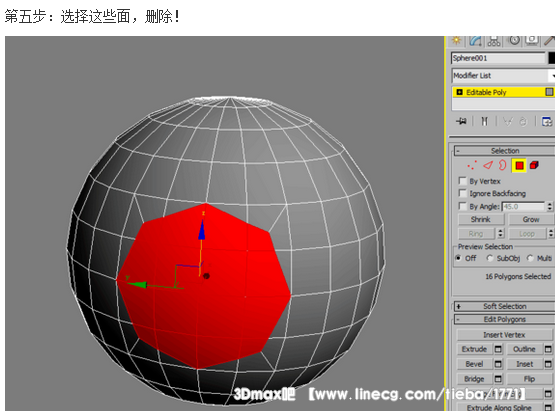Open the Motion panel tab
Screen dimensions: 555x411
click(x=515, y=40)
